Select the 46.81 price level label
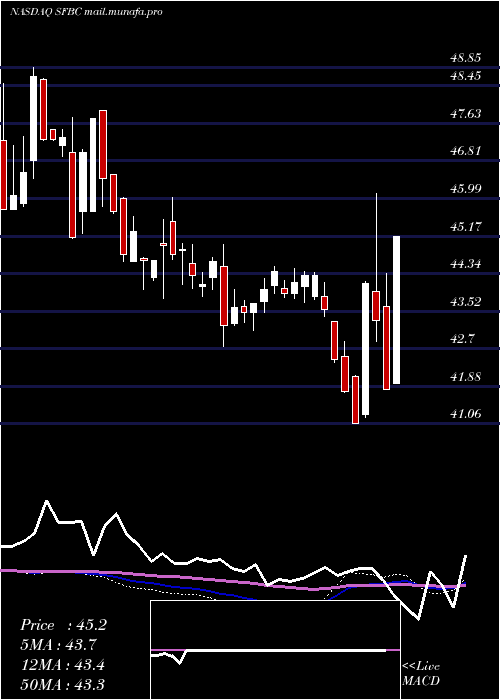This screenshot has height=700, width=500. [x=466, y=150]
